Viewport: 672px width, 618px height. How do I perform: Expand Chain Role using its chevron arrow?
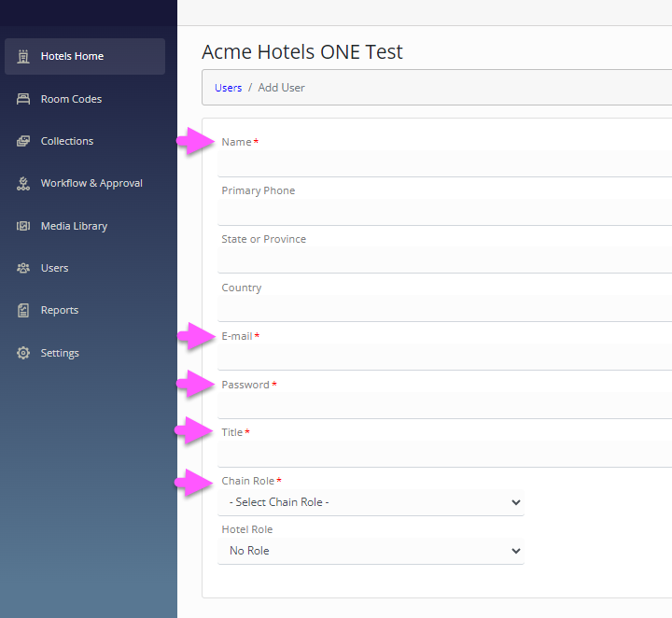point(515,502)
